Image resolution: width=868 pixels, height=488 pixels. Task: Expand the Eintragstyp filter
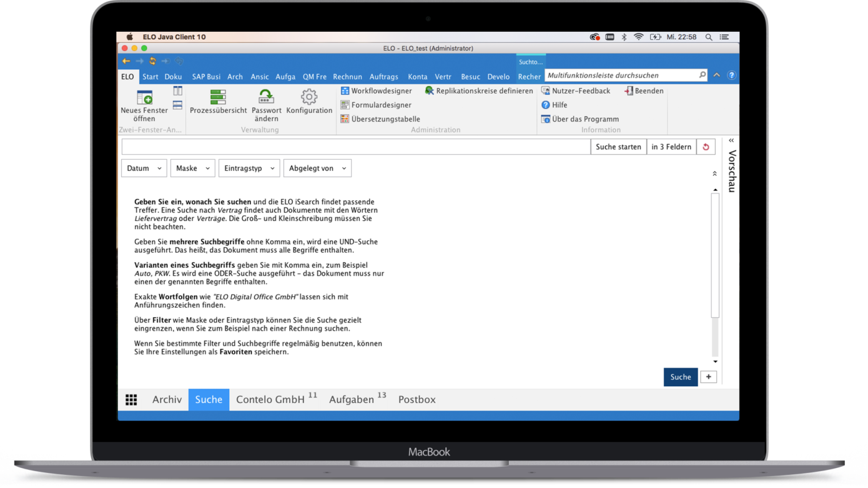(249, 168)
